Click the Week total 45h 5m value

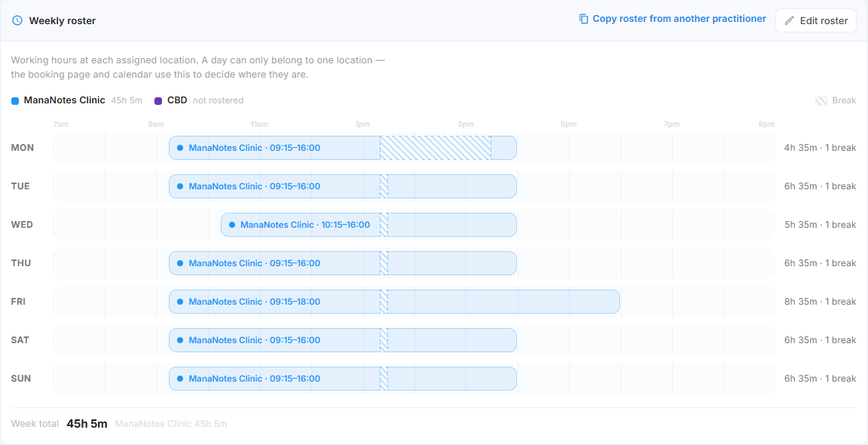pos(87,424)
